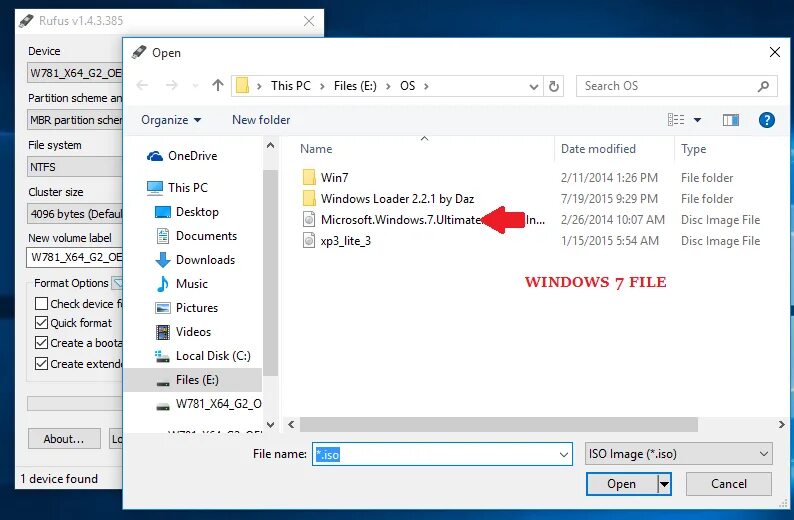Click the horizontal scrollbar thumb
Screen dimensions: 794x520
click(499, 424)
